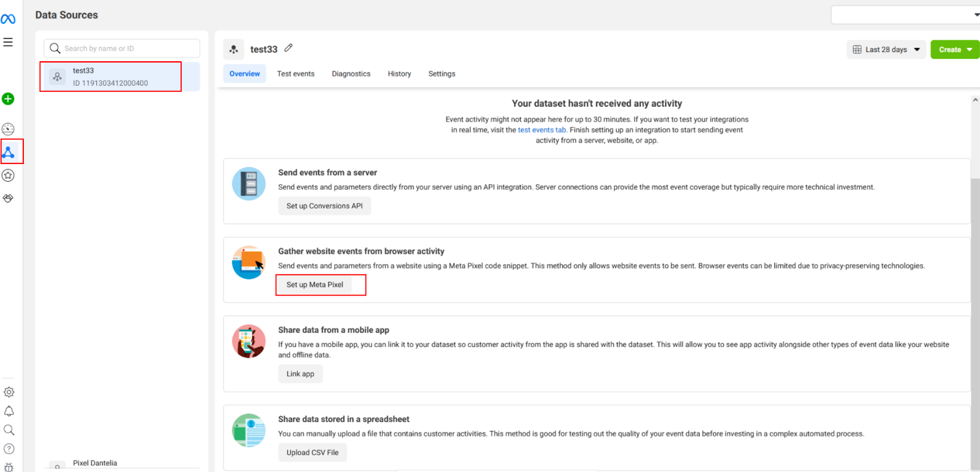Open Custom Conversions star icon in the sidebar
Screen dimensions: 980x472
(x=8, y=176)
